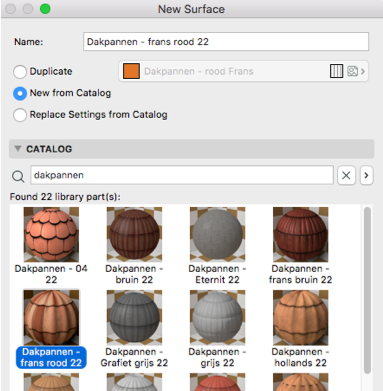The image size is (383, 391).
Task: Clear the catalog search with X button
Action: click(x=346, y=175)
